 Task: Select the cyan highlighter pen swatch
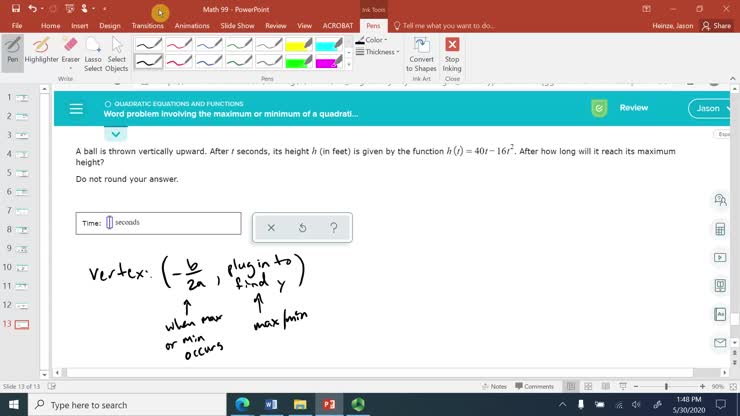tap(328, 44)
